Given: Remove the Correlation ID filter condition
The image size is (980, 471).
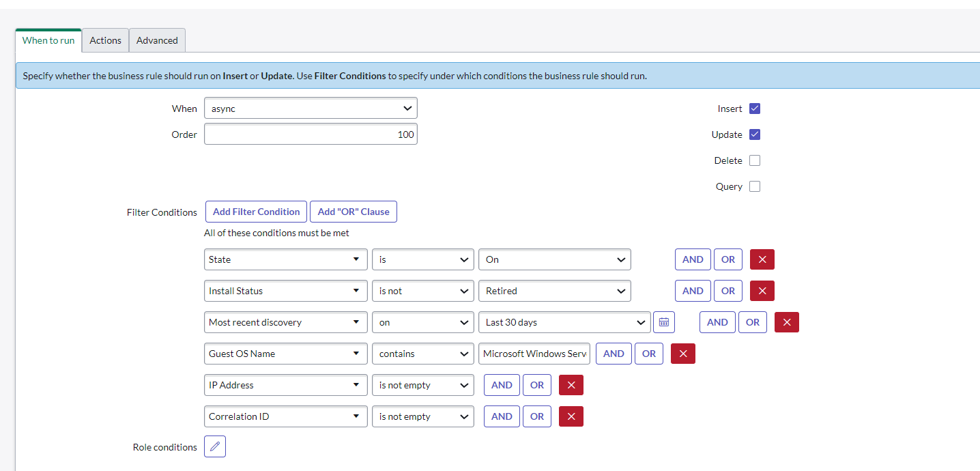Looking at the screenshot, I should click(x=571, y=416).
